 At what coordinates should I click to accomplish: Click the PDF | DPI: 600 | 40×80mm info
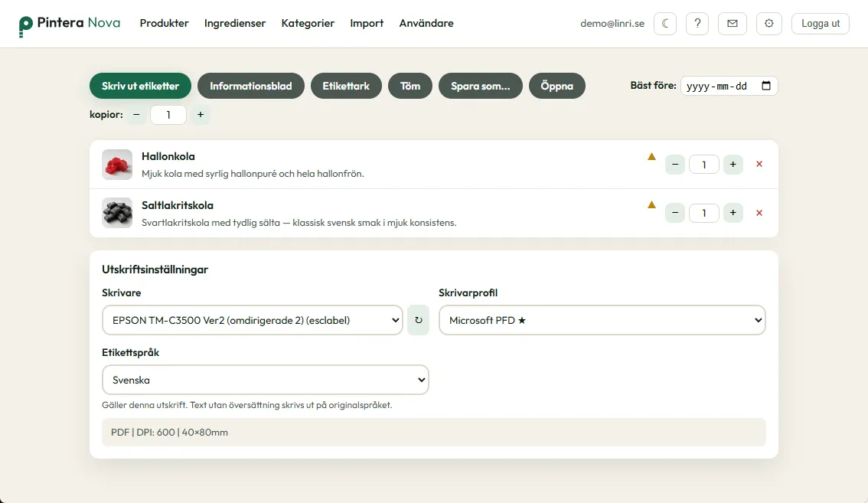pyautogui.click(x=434, y=432)
